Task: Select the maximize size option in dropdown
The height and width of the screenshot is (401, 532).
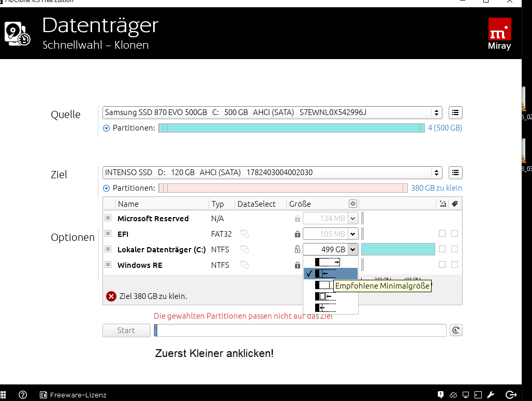Action: tap(331, 262)
